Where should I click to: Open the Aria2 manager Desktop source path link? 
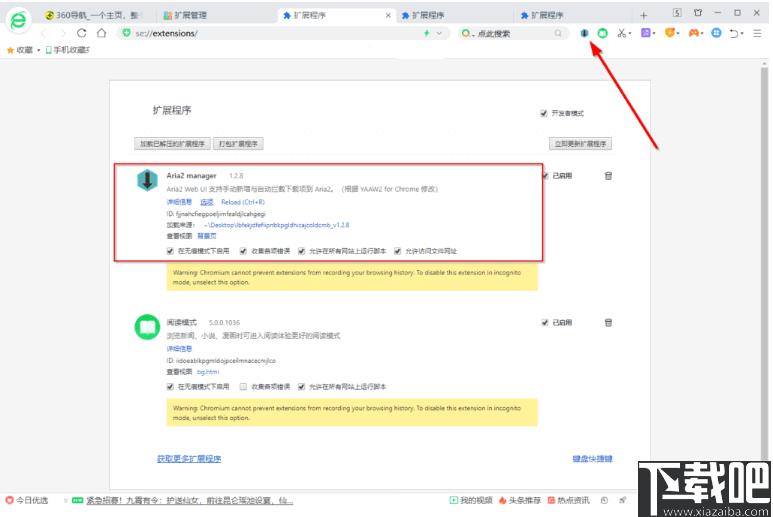tap(276, 225)
